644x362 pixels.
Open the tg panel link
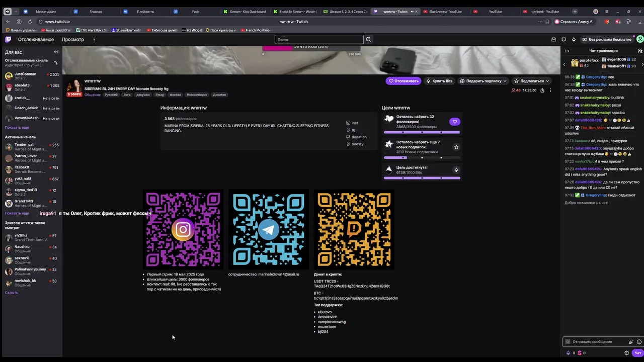(351, 130)
